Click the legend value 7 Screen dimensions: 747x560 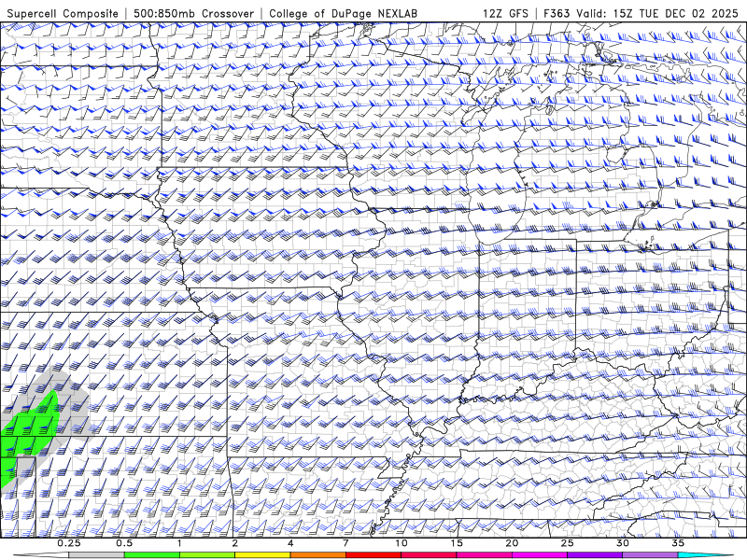[x=345, y=543]
